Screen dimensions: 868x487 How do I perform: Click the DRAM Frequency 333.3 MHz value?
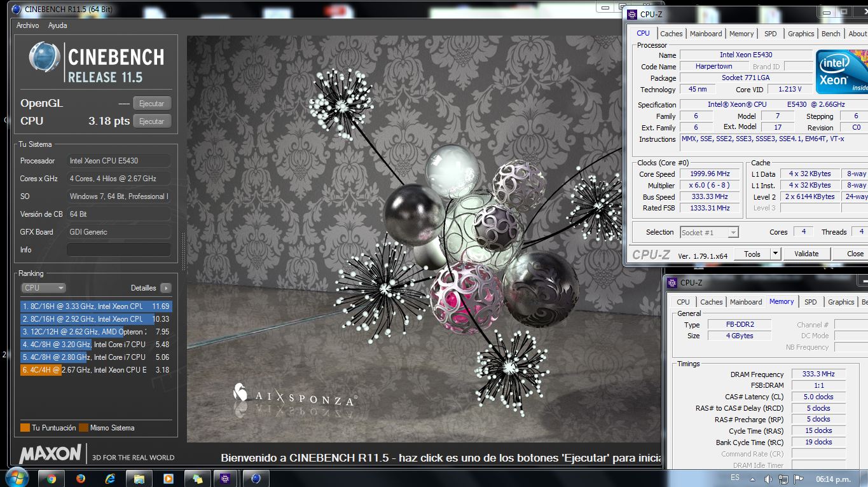(x=818, y=374)
